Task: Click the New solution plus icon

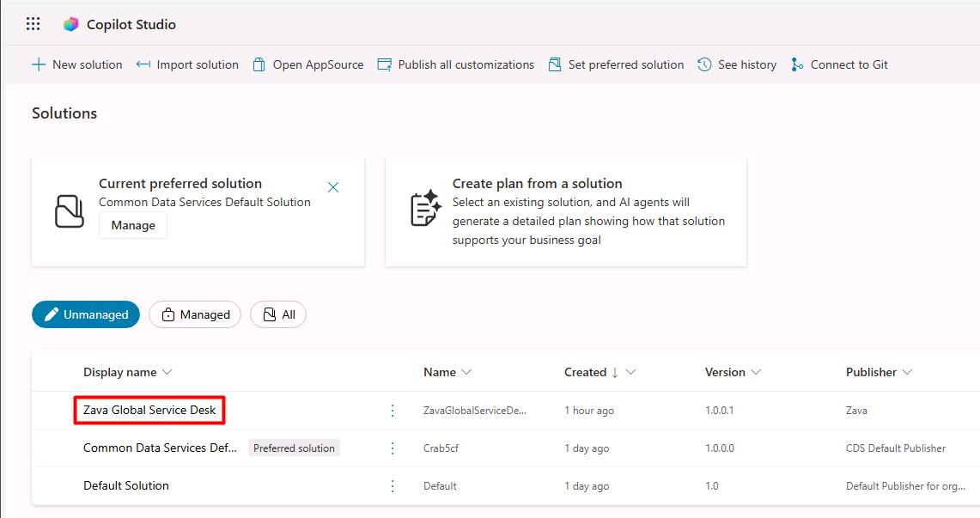Action: click(x=39, y=64)
